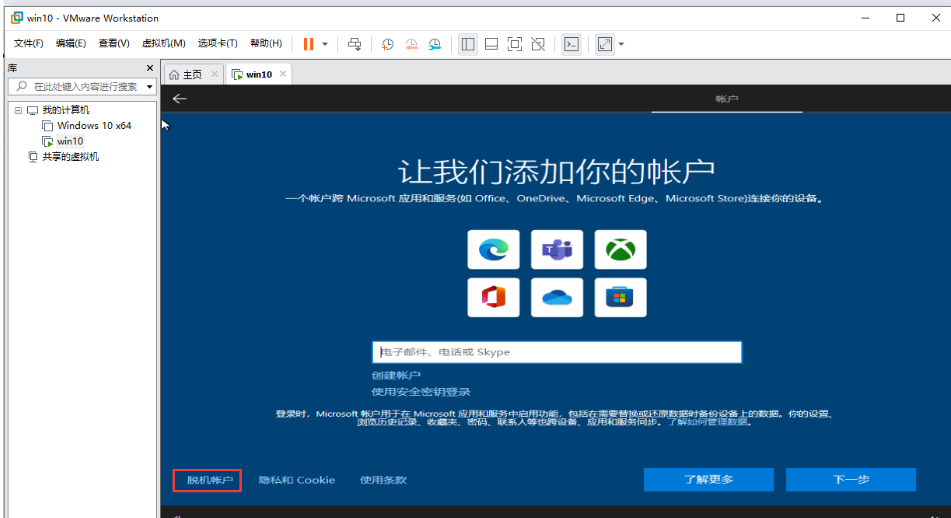Enter full screen mode icon
Viewport: 951px width, 518px height.
514,44
